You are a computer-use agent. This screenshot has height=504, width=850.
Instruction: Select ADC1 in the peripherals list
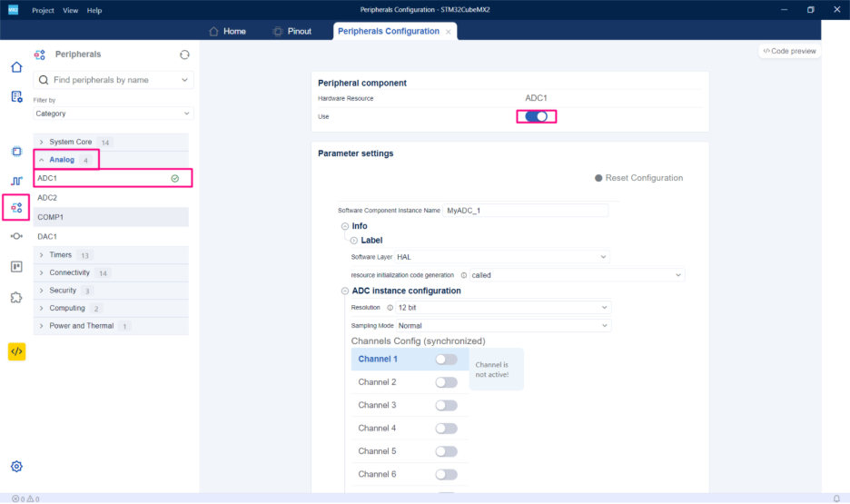pos(113,178)
